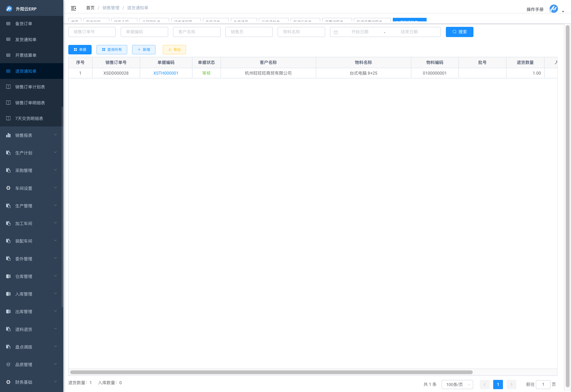The image size is (571, 392).
Task: Open document link XSTH000001
Action: tap(166, 73)
